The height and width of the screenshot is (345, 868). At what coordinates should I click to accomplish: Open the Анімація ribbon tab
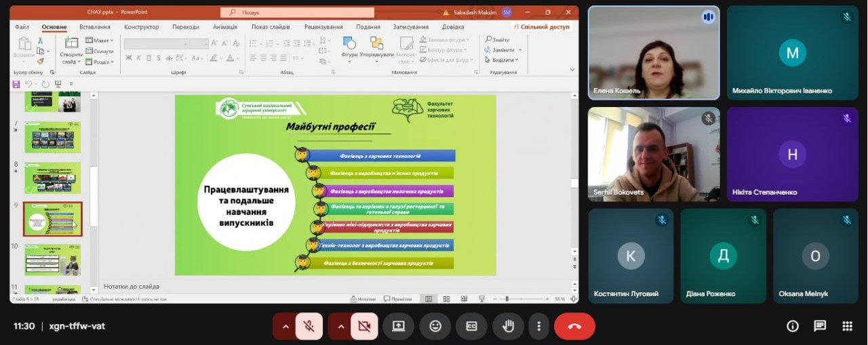click(224, 27)
